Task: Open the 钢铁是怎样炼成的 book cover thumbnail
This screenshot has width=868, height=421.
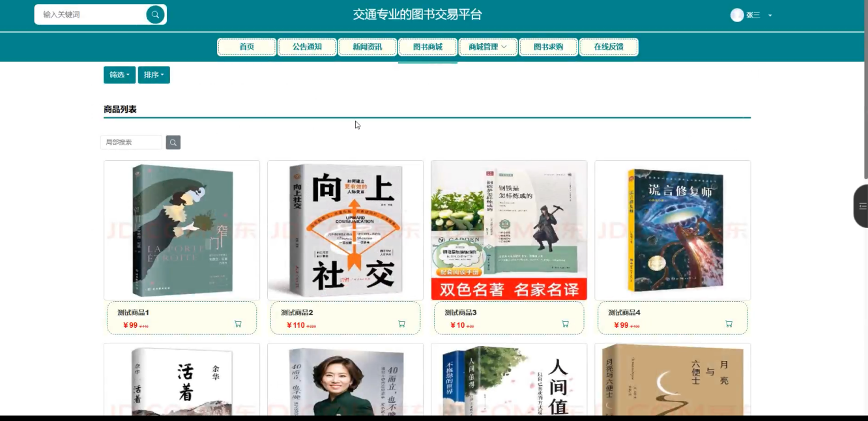Action: (509, 230)
